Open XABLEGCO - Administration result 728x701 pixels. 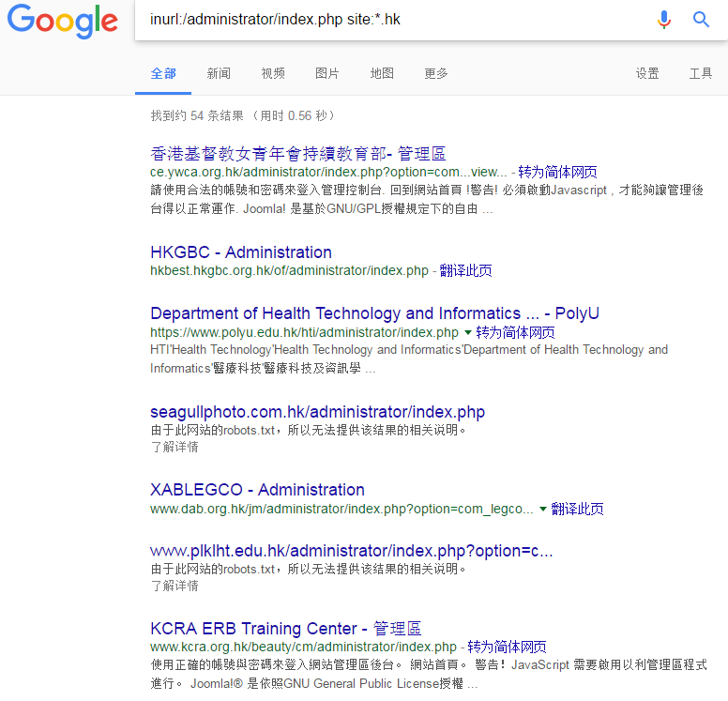[x=257, y=490]
